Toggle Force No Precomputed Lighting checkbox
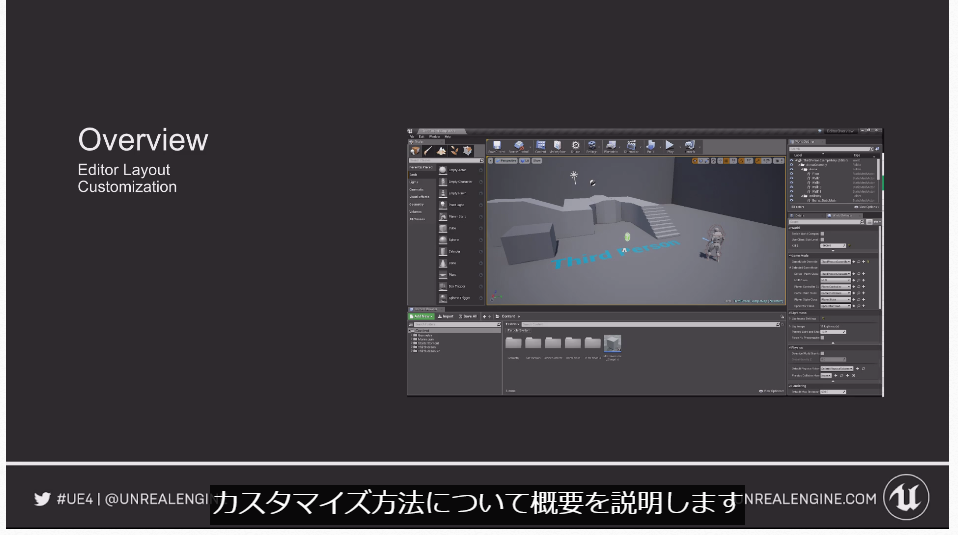 coord(822,338)
